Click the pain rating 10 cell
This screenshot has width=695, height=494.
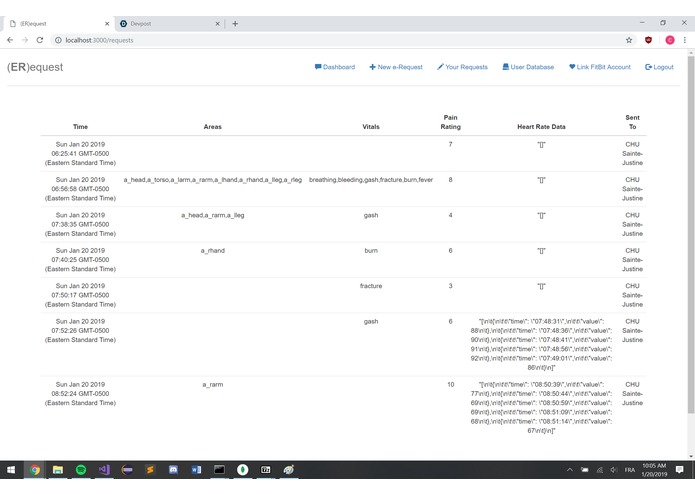point(450,384)
